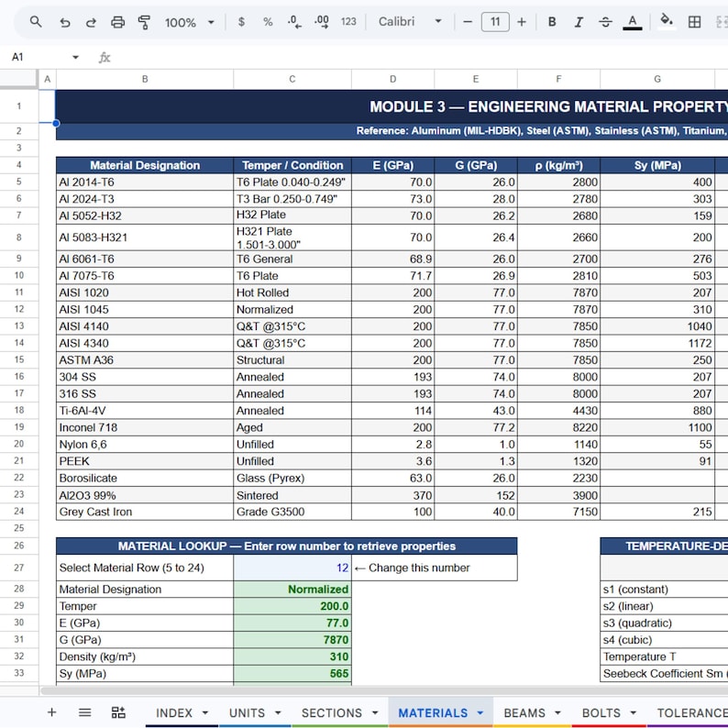The image size is (728, 728).
Task: Open the zoom level dropdown
Action: (190, 22)
